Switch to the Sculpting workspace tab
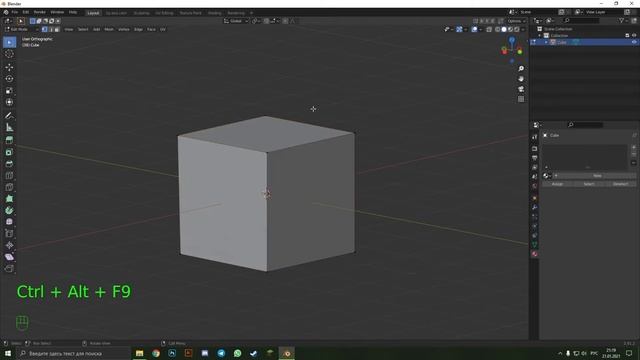The height and width of the screenshot is (360, 640). (142, 13)
